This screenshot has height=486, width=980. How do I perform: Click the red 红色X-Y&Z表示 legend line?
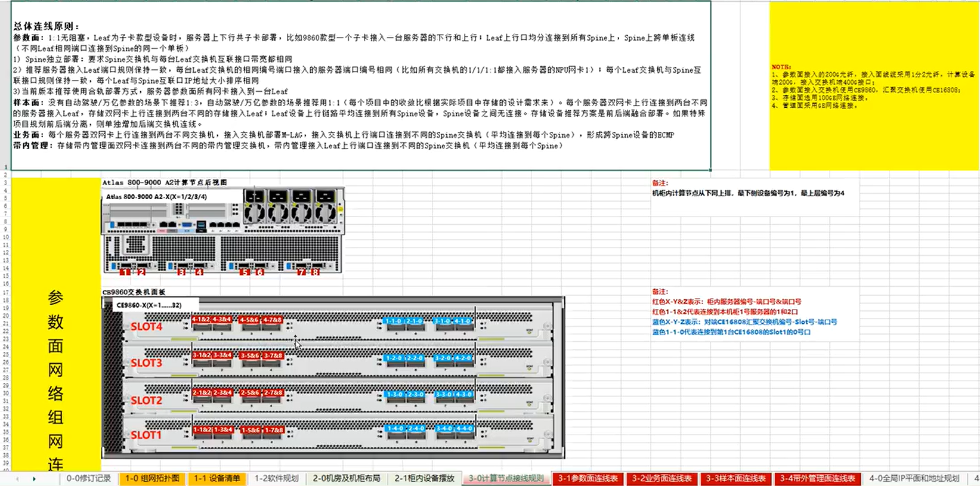[727, 302]
